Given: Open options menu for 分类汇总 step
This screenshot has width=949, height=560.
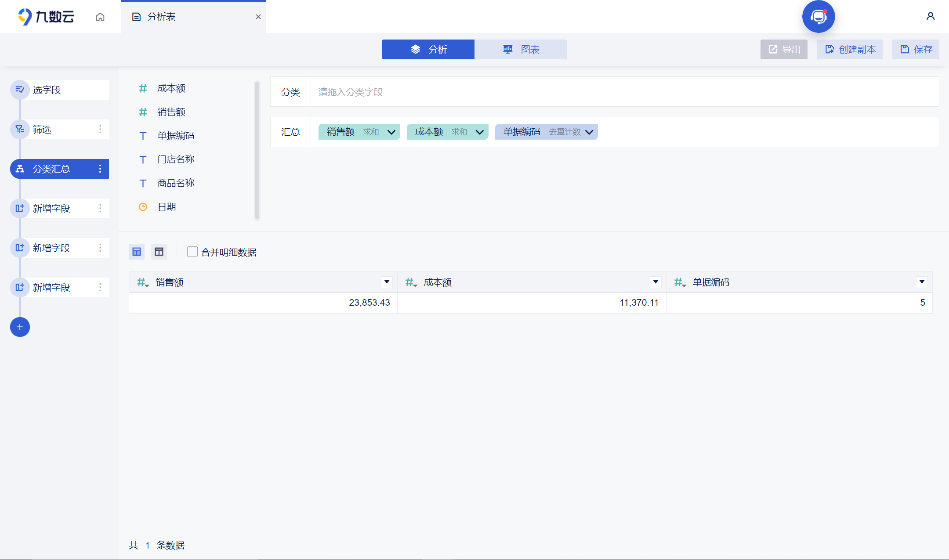Looking at the screenshot, I should pyautogui.click(x=100, y=169).
